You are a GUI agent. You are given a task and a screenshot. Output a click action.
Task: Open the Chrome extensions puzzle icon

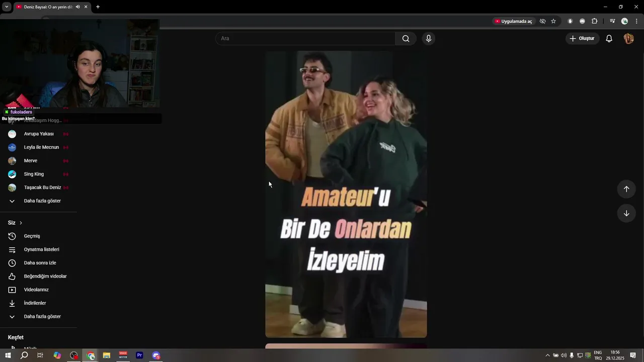pyautogui.click(x=595, y=21)
